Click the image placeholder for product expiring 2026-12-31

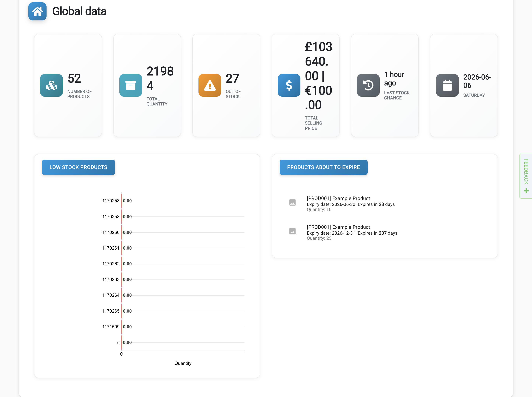tap(292, 231)
